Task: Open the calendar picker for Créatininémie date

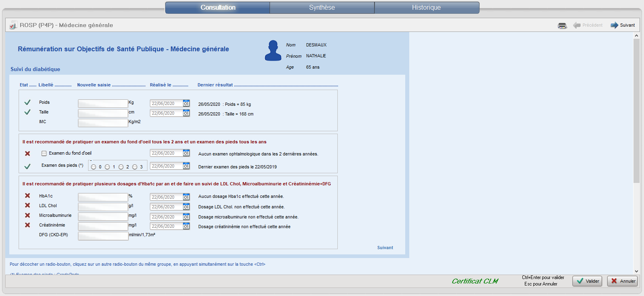Action: click(x=186, y=226)
